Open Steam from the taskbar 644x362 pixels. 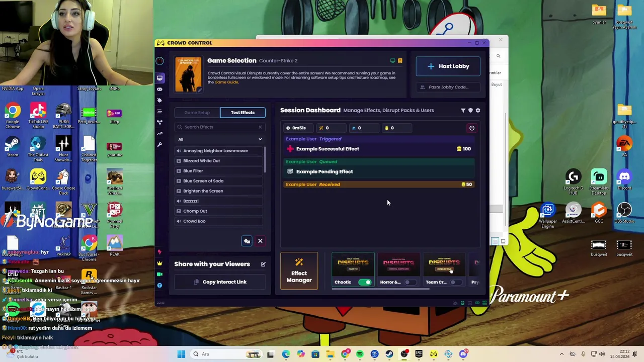[389, 354]
